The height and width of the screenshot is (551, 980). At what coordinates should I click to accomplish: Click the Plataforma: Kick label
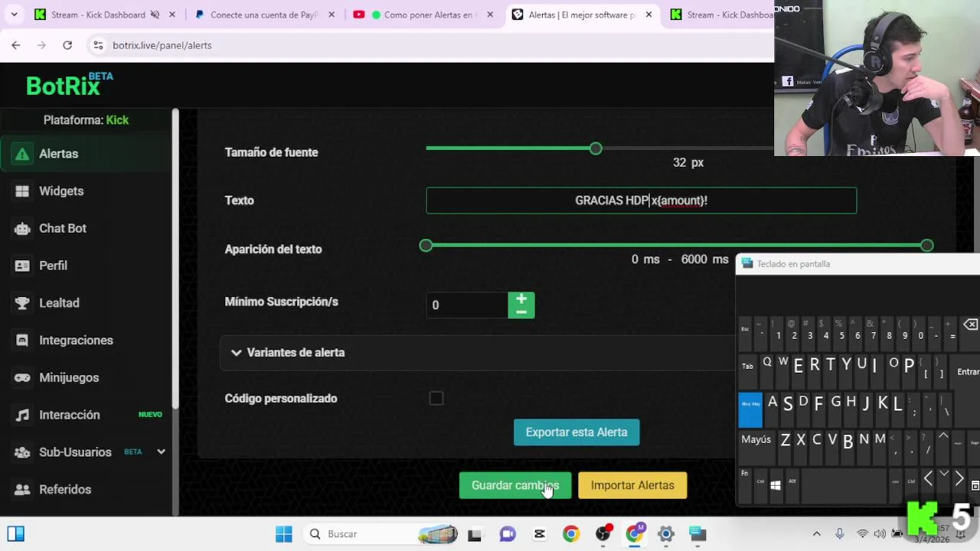click(x=86, y=120)
